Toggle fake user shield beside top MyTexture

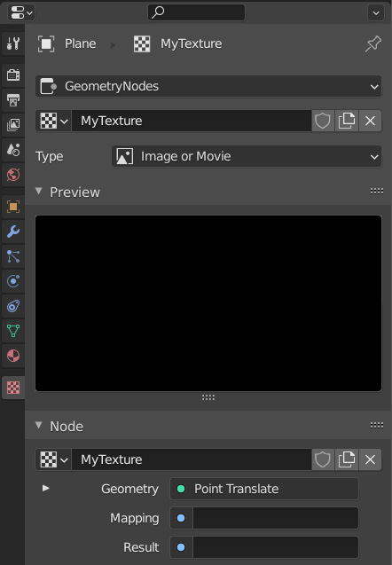pyautogui.click(x=323, y=121)
